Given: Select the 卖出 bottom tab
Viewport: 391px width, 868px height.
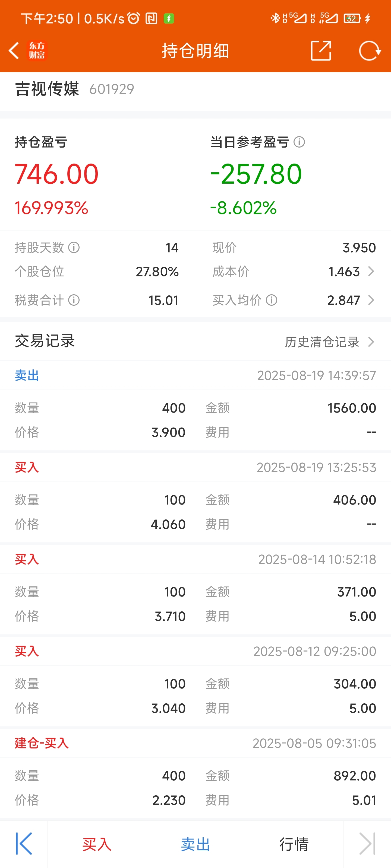Looking at the screenshot, I should pos(195,844).
